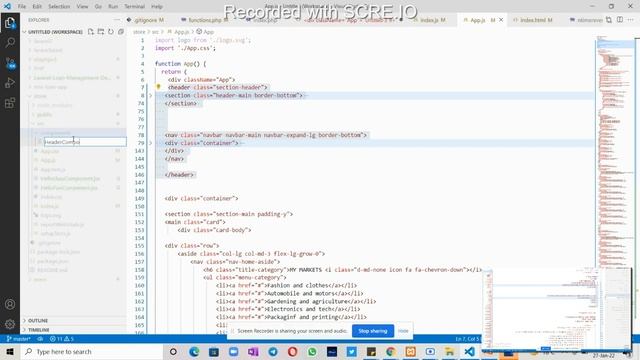Image resolution: width=640 pixels, height=360 pixels.
Task: Open the Explorer view in activity bar
Action: tap(10, 22)
